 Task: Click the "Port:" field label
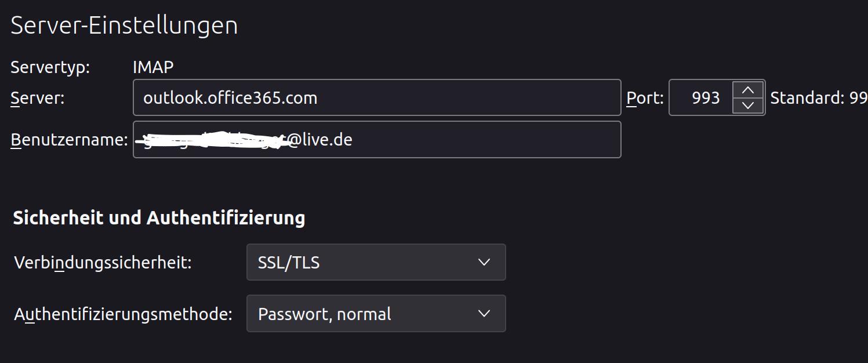[645, 98]
